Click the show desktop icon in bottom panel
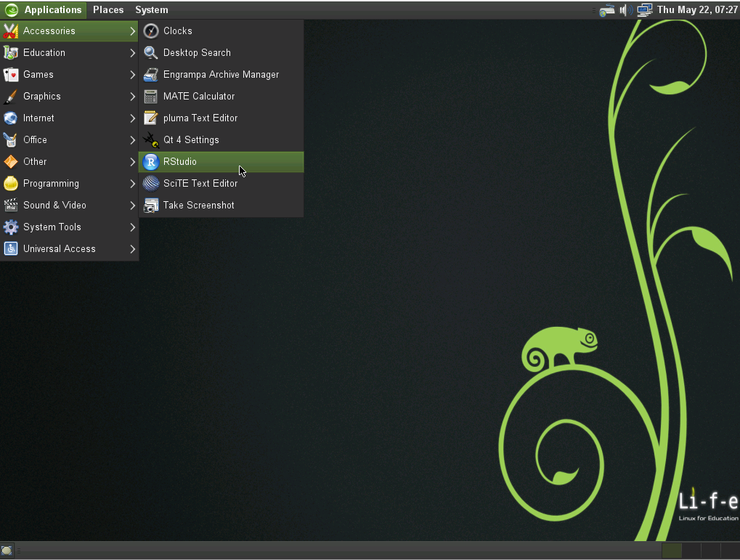740x560 pixels. pos(7,551)
